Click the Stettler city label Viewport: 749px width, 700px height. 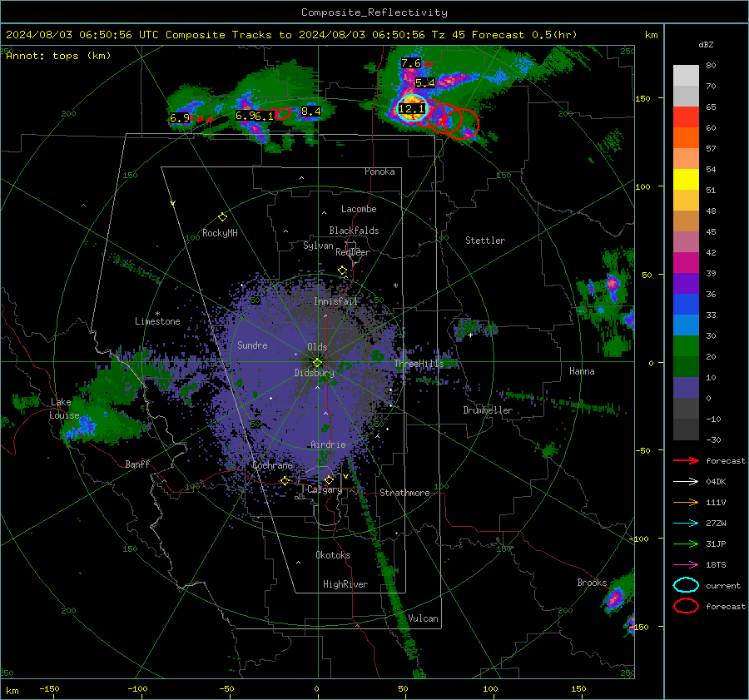[485, 241]
